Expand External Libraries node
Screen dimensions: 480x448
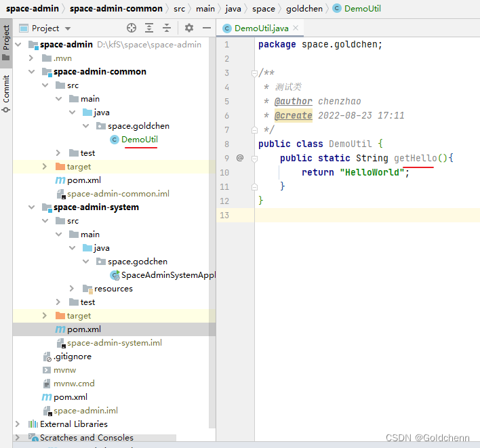coord(18,424)
